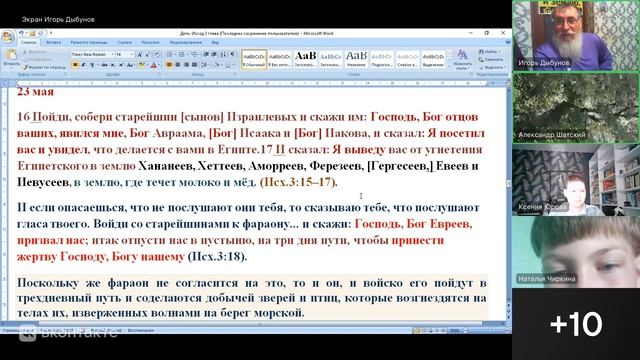Click the Word help icon
This screenshot has width=640, height=360.
507,42
